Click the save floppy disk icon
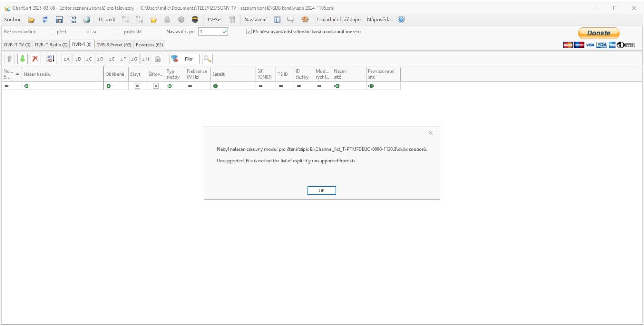The width and height of the screenshot is (644, 326). click(59, 19)
